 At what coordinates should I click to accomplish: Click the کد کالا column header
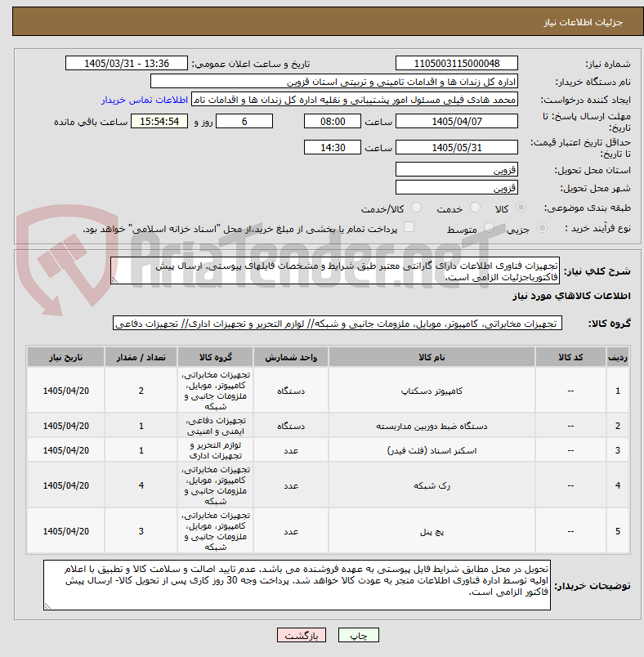(x=570, y=357)
